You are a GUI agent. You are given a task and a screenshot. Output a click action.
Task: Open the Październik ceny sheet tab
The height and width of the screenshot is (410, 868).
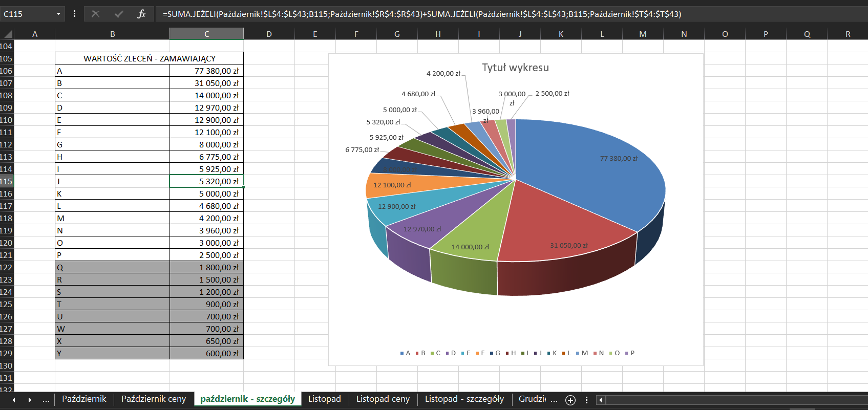[x=154, y=399]
